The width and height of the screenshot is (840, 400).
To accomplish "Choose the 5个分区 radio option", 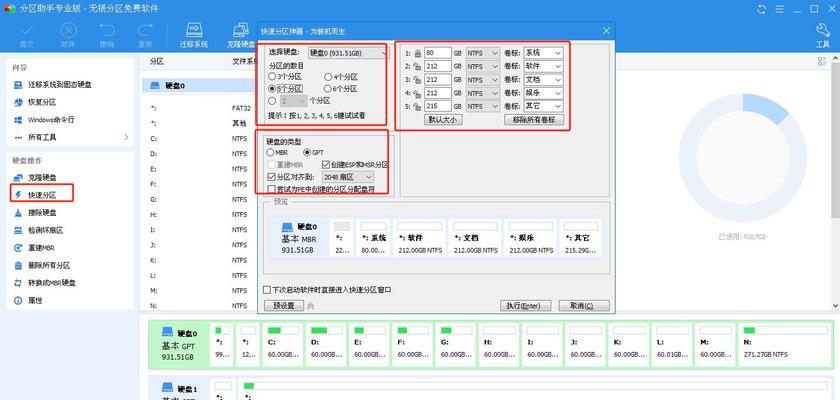I will 272,89.
